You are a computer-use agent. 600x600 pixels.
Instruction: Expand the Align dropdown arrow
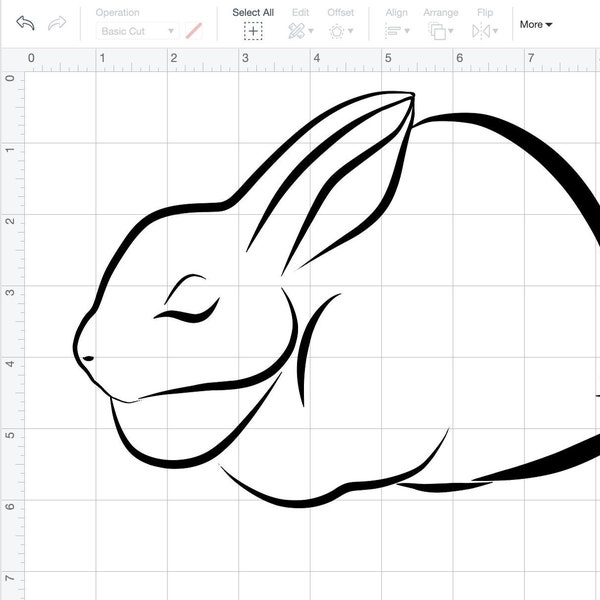[x=407, y=31]
